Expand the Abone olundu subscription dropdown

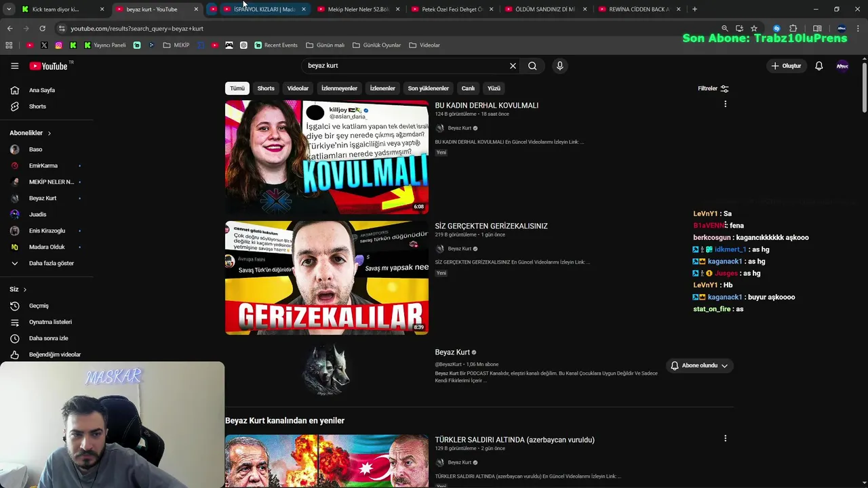tap(699, 365)
